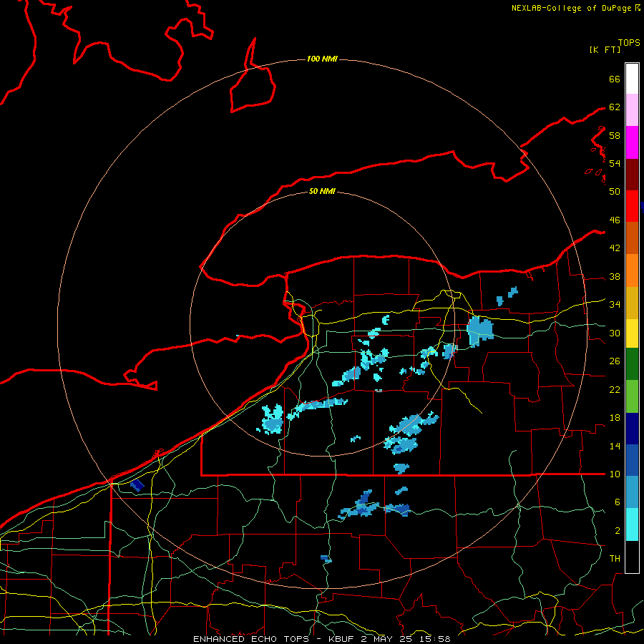This screenshot has width=644, height=644.
Task: Click the 50 NMI range ring label
Action: 322,191
